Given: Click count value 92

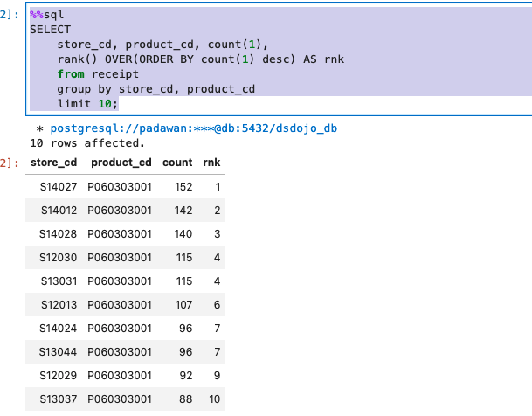Looking at the screenshot, I should click(185, 376).
